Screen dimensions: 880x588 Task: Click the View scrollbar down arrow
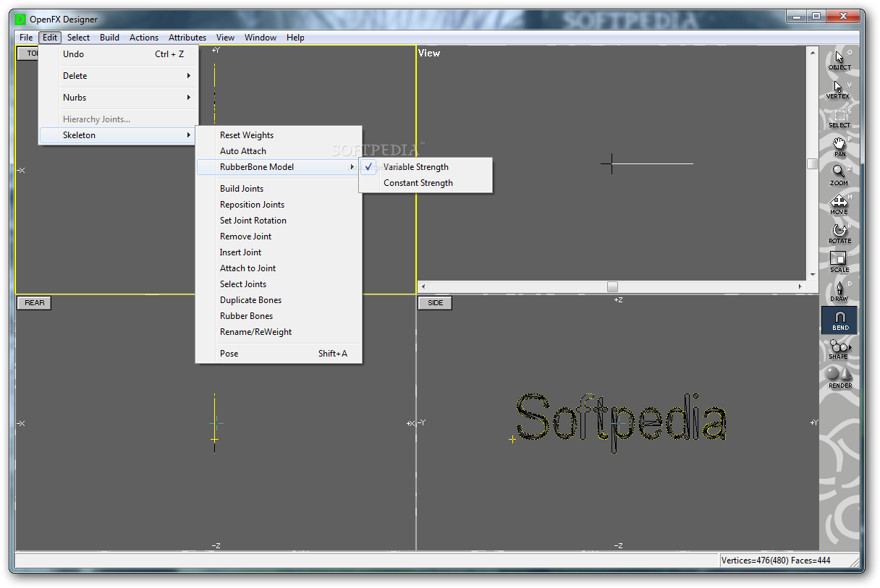point(813,275)
